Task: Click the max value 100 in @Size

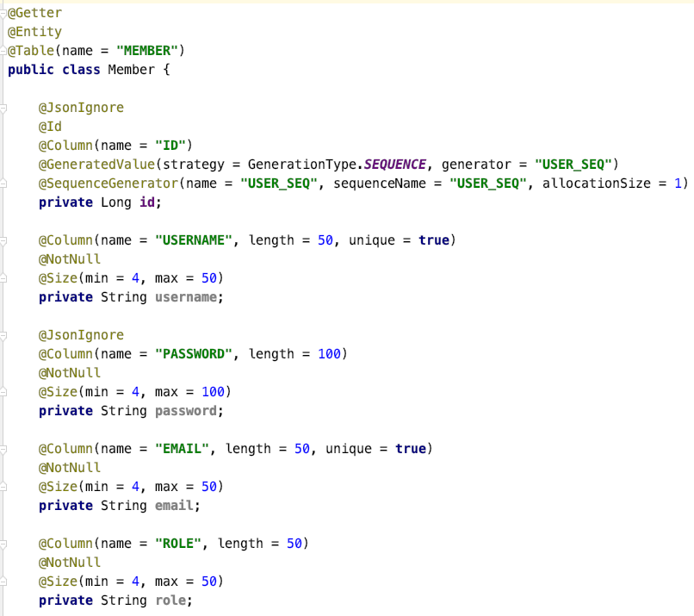Action: [x=213, y=392]
